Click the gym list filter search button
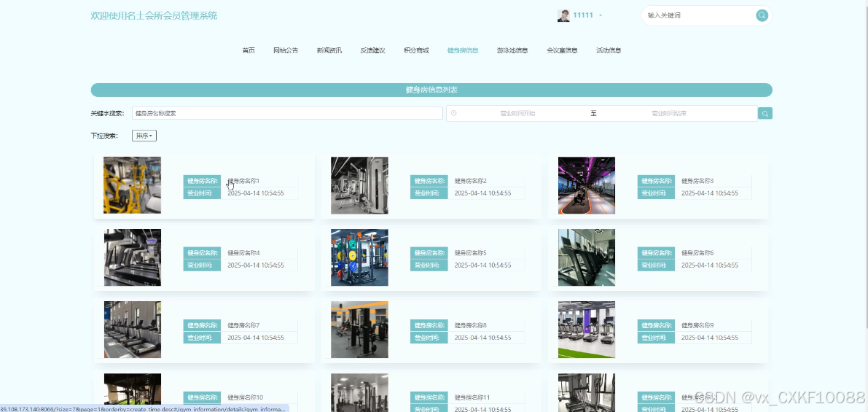The image size is (868, 412). click(765, 114)
